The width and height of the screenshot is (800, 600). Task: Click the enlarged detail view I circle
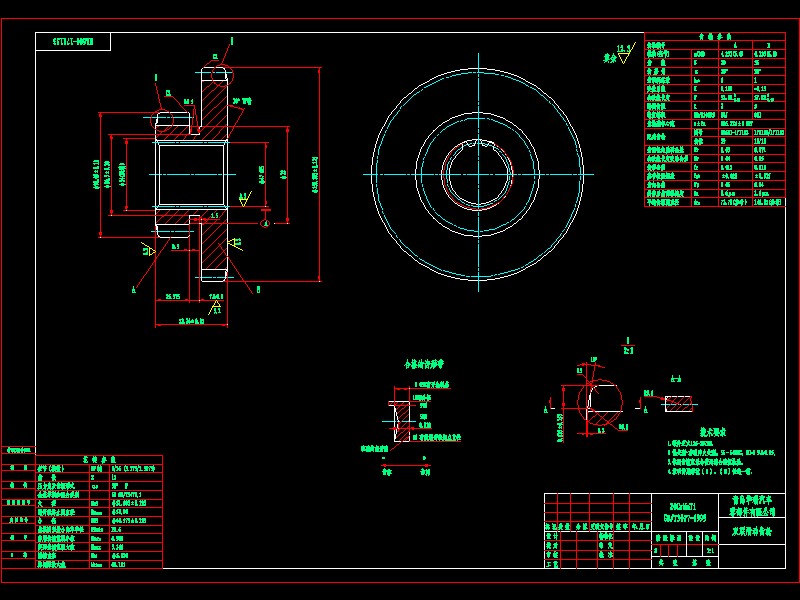coord(600,402)
